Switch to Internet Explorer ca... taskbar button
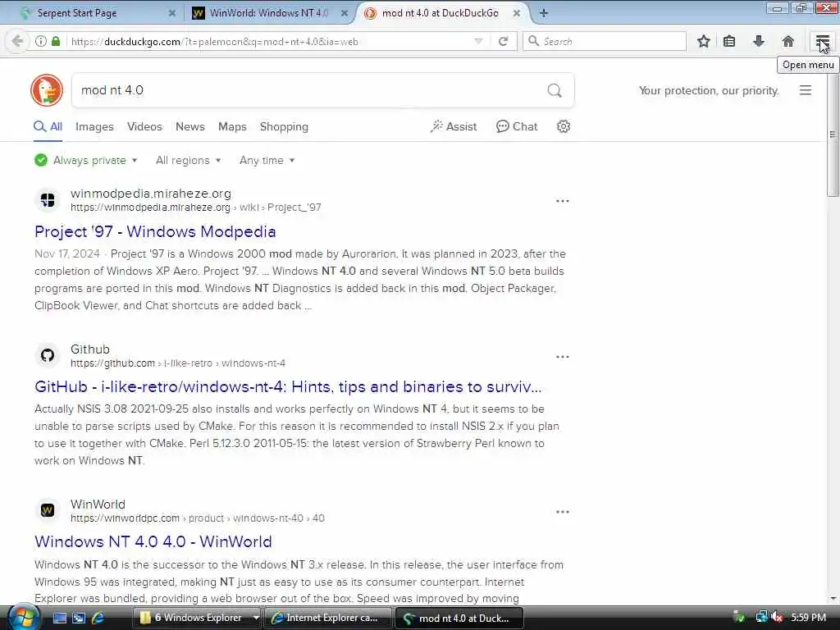Viewport: 840px width, 630px height. point(328,618)
